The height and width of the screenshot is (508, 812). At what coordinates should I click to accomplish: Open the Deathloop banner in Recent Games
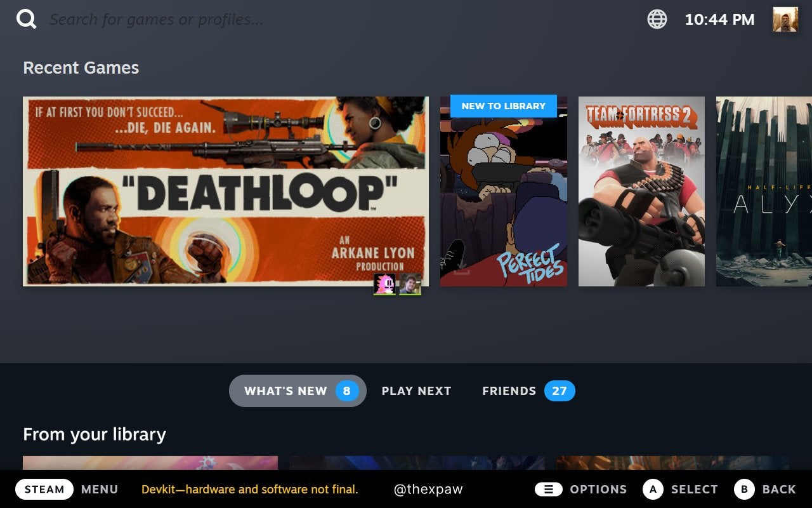225,190
